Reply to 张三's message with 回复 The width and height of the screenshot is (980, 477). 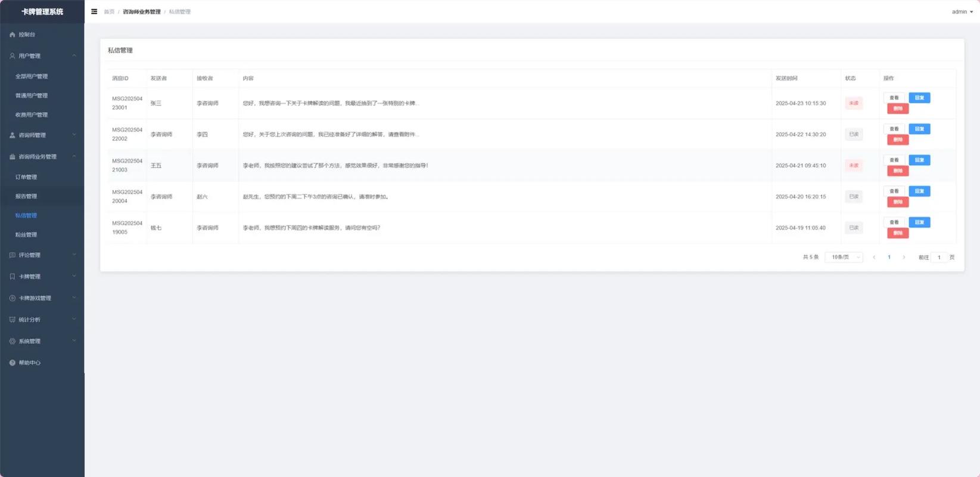[x=919, y=98]
